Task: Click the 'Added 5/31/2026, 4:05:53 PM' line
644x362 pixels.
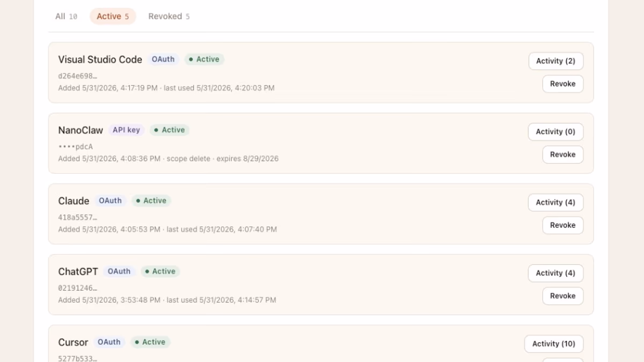Action: (167, 230)
